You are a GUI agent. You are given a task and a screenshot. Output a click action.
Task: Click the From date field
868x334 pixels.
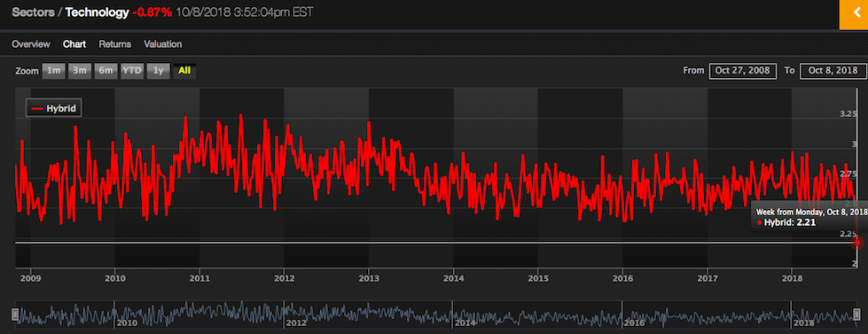[x=743, y=71]
